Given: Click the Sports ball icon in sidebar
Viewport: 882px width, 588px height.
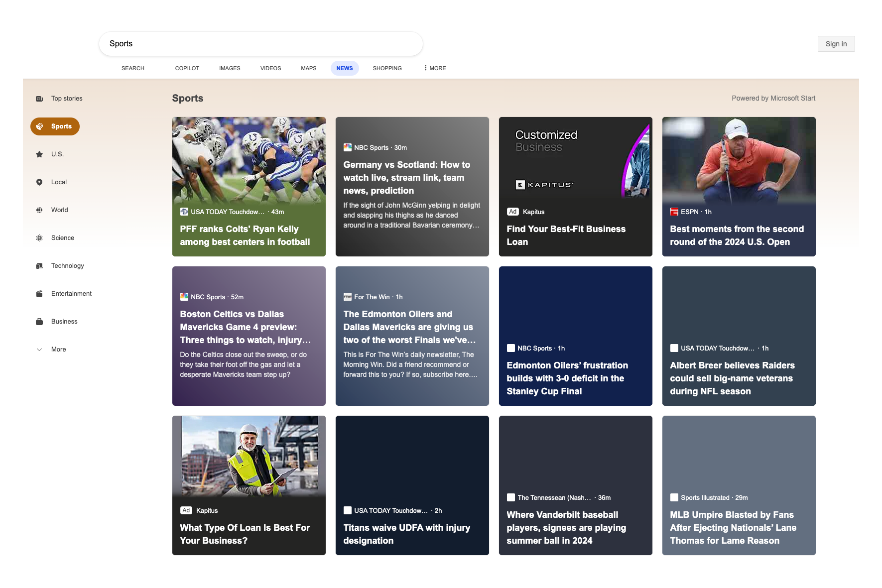Looking at the screenshot, I should [x=39, y=126].
